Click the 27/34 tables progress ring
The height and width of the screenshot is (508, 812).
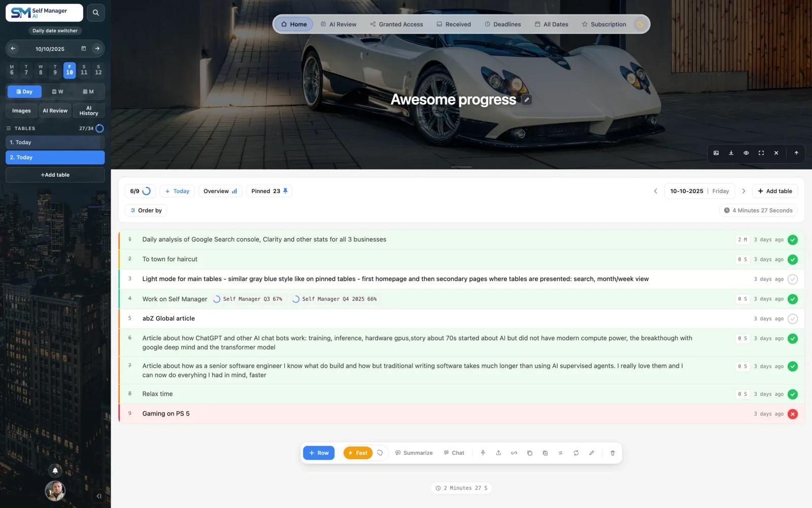[100, 129]
